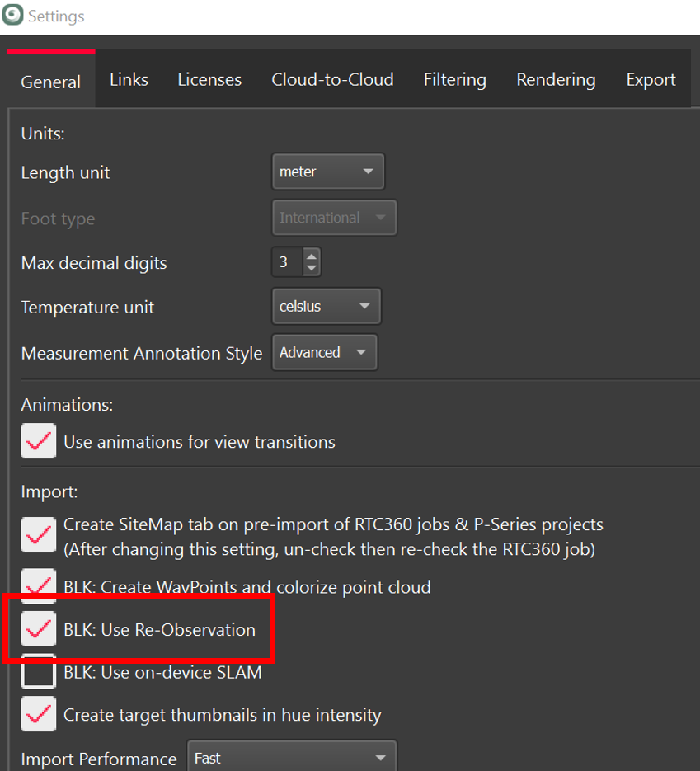Toggle BLK: Use Re-Observation checkbox
Image resolution: width=700 pixels, height=771 pixels.
point(39,629)
